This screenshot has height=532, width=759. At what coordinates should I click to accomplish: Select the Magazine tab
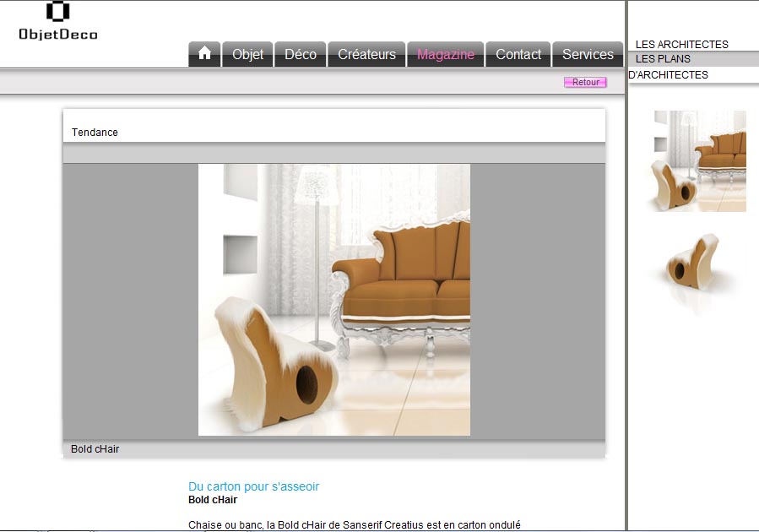click(446, 54)
